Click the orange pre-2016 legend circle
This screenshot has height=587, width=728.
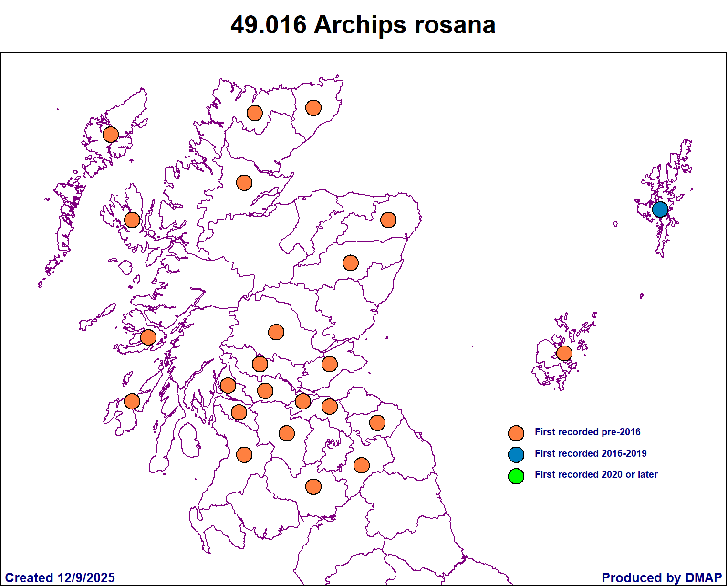pos(516,433)
